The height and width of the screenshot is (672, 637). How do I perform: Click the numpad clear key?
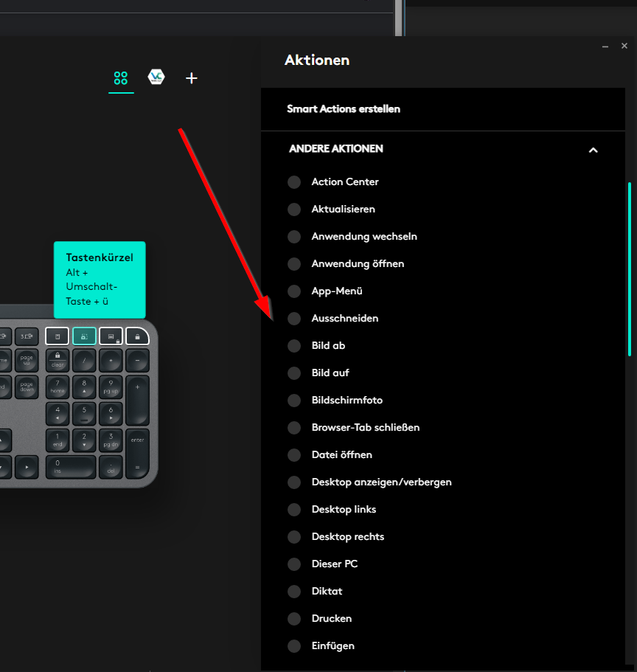coord(58,360)
